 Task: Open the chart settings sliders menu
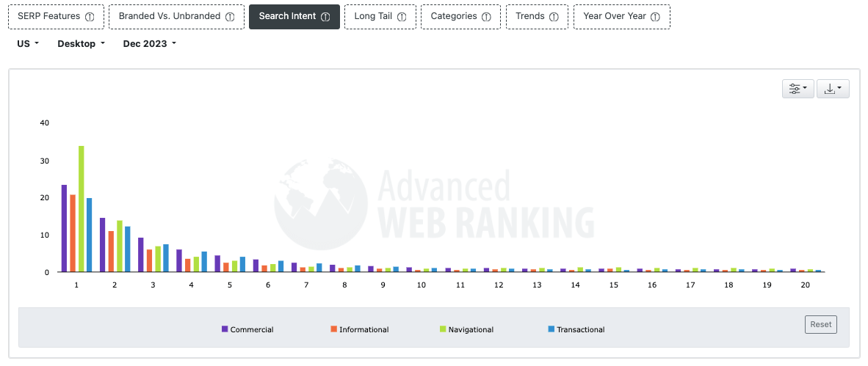(x=798, y=89)
